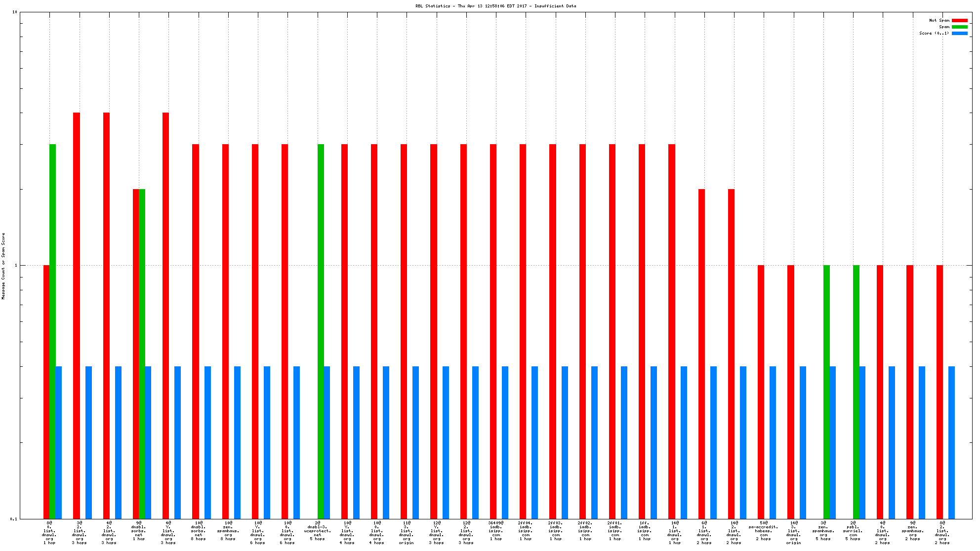The height and width of the screenshot is (551, 980).
Task: Click the y-axis tick label 1
Action: point(16,265)
